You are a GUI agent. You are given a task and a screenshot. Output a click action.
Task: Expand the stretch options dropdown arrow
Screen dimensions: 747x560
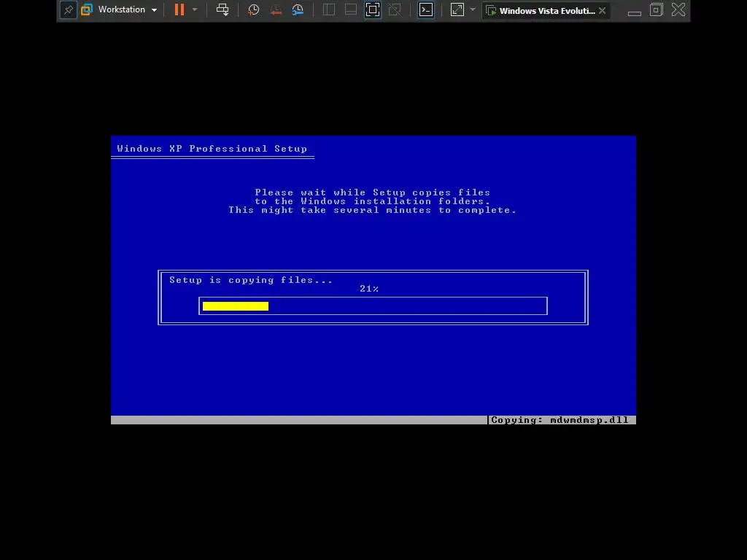click(x=473, y=9)
